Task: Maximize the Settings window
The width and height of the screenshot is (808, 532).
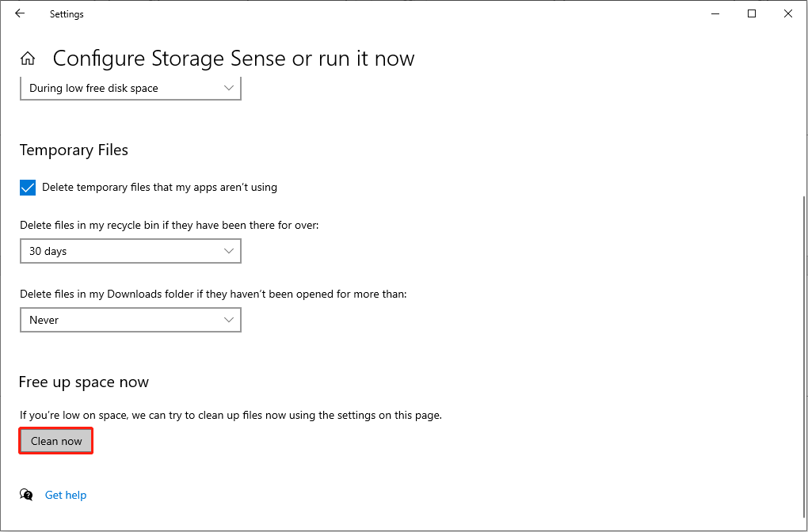Action: pyautogui.click(x=751, y=14)
